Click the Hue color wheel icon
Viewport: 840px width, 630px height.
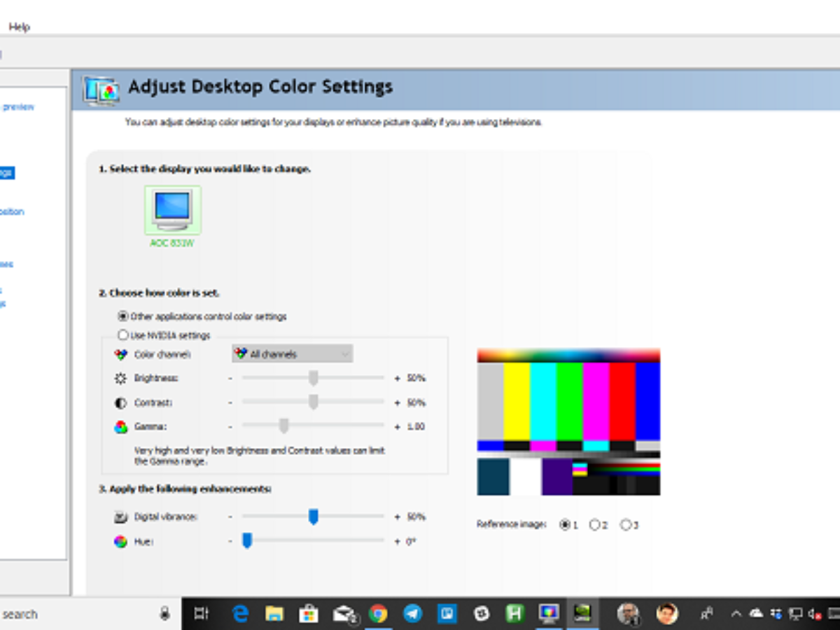(120, 542)
